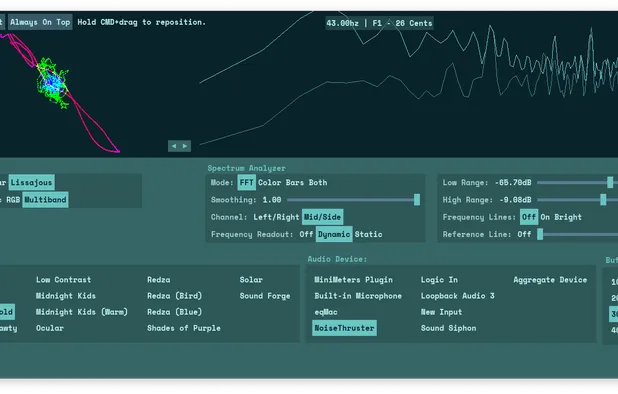Choose RGB color mode

tap(13, 200)
